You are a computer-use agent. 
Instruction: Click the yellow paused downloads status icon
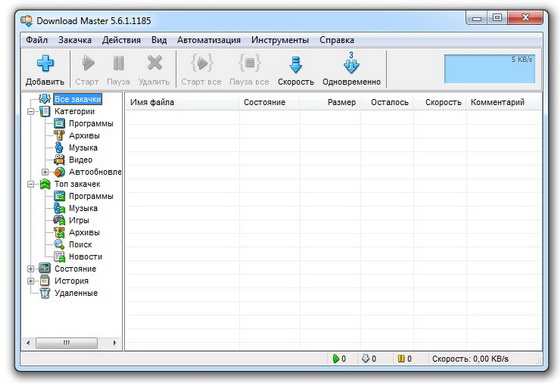(401, 358)
